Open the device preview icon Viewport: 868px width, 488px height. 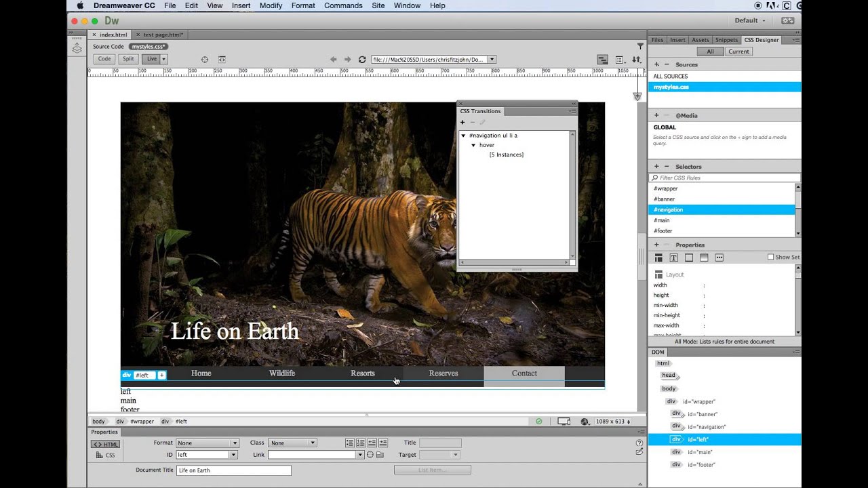point(564,421)
